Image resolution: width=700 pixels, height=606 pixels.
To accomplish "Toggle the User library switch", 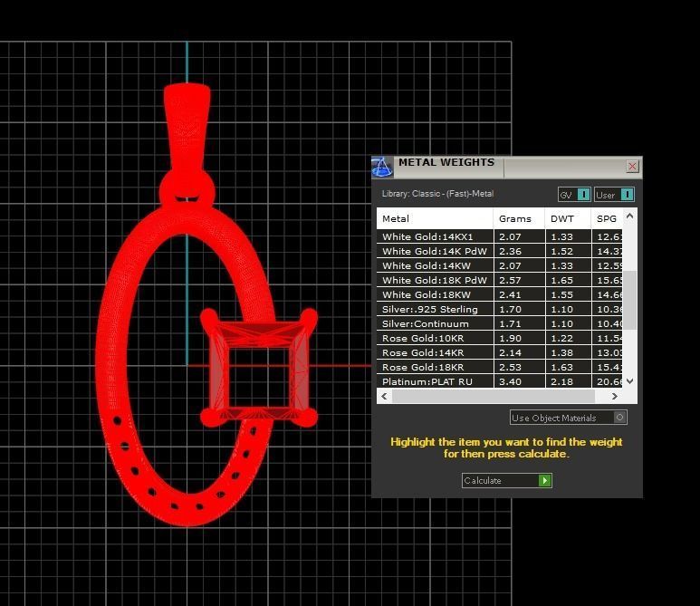I will [x=614, y=195].
